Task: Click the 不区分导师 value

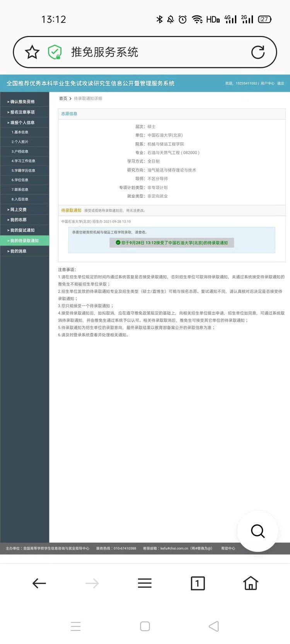Action: coord(157,179)
